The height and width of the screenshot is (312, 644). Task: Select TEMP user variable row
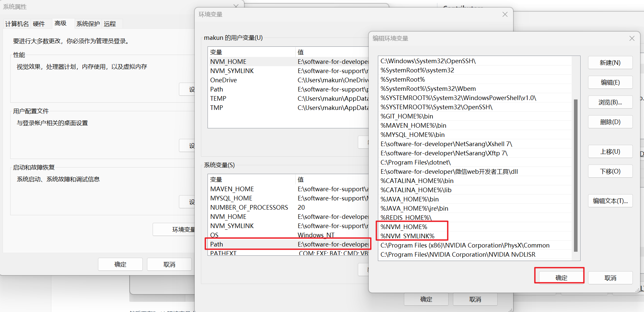pyautogui.click(x=288, y=98)
